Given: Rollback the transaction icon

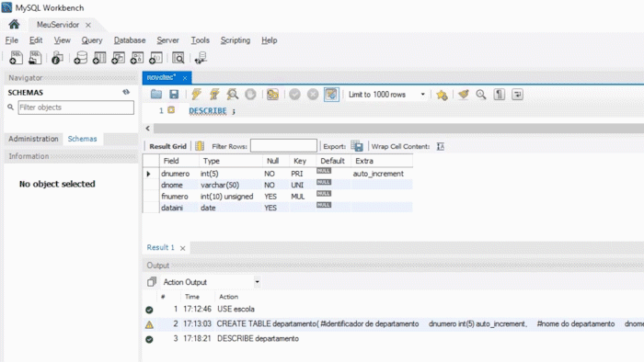Looking at the screenshot, I should [x=313, y=95].
